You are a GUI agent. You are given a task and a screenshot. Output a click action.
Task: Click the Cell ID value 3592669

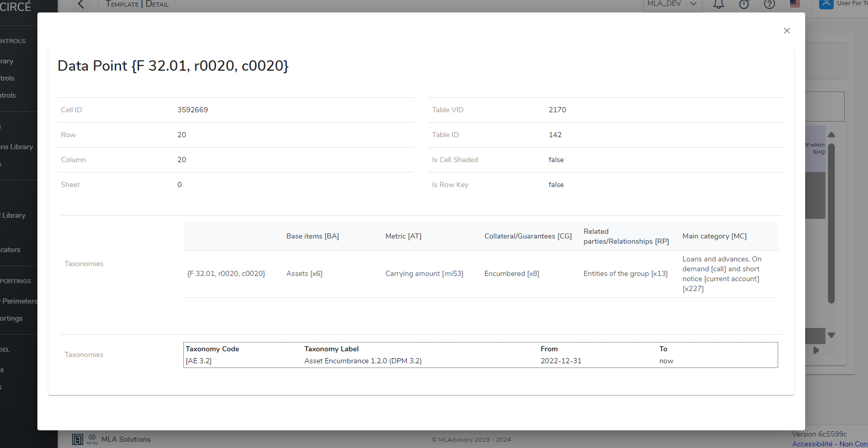193,110
